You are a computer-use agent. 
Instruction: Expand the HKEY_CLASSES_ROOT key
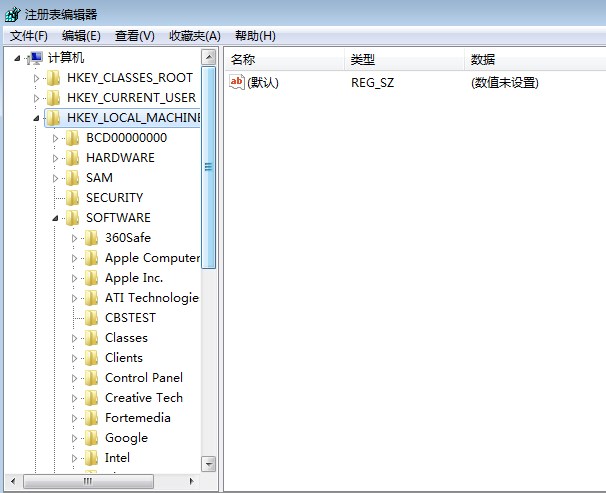click(36, 78)
